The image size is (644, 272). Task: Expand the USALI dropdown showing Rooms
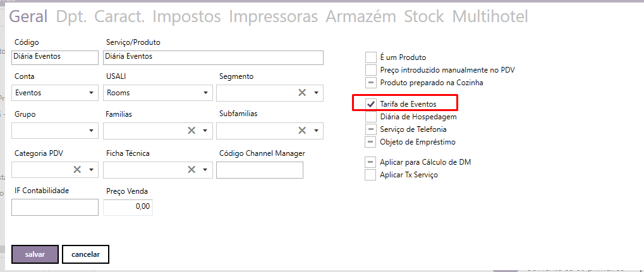[x=205, y=93]
